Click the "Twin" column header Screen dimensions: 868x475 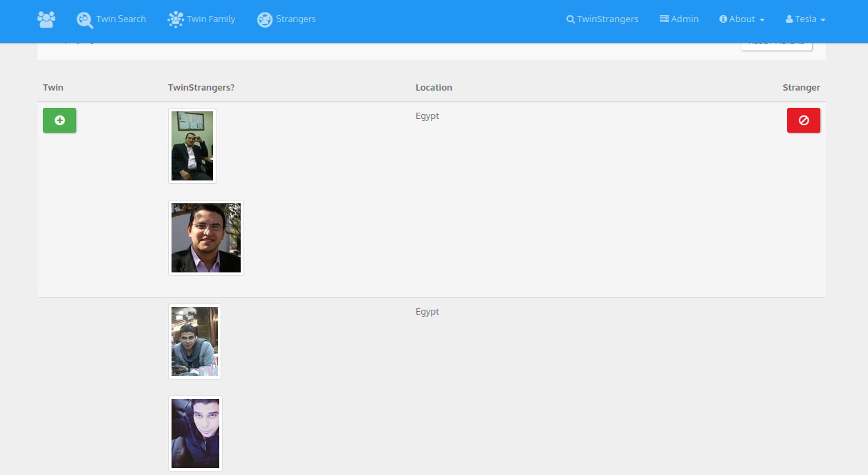(x=53, y=88)
